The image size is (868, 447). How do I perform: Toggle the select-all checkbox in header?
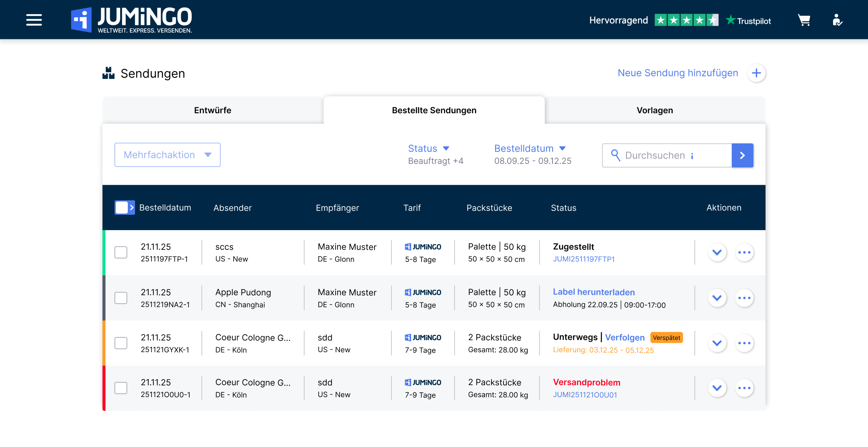pyautogui.click(x=121, y=208)
